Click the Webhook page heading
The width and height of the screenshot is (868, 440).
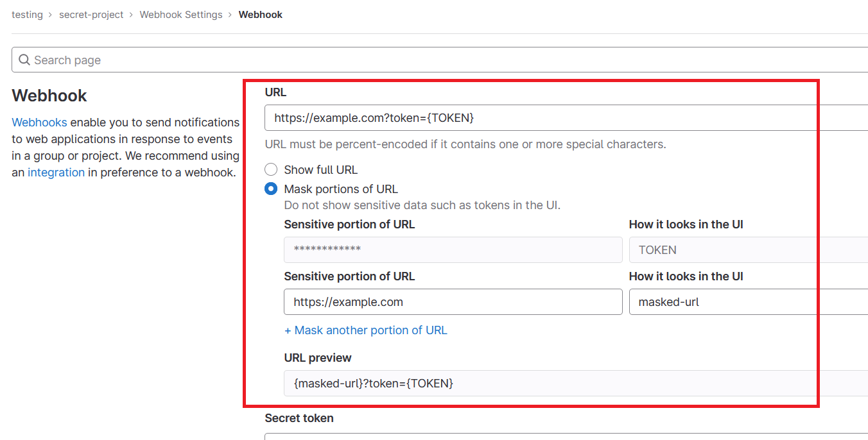tap(49, 96)
